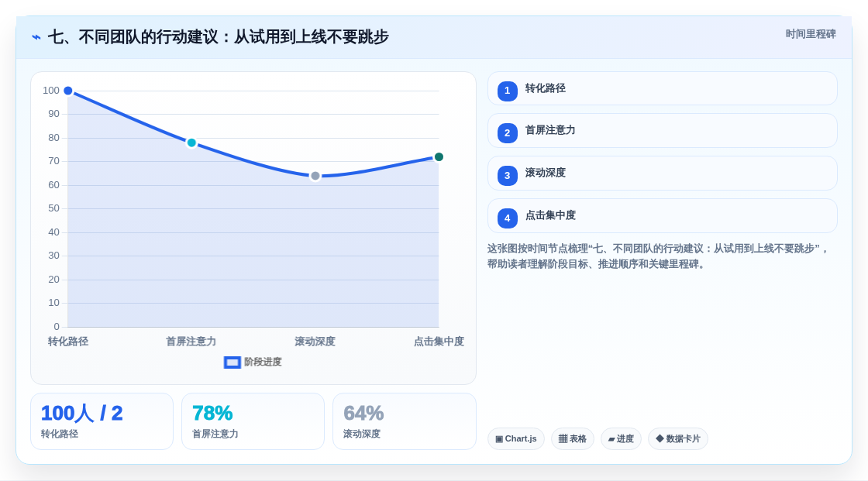This screenshot has height=481, width=868.
Task: Click the 64% stat value
Action: tap(363, 414)
